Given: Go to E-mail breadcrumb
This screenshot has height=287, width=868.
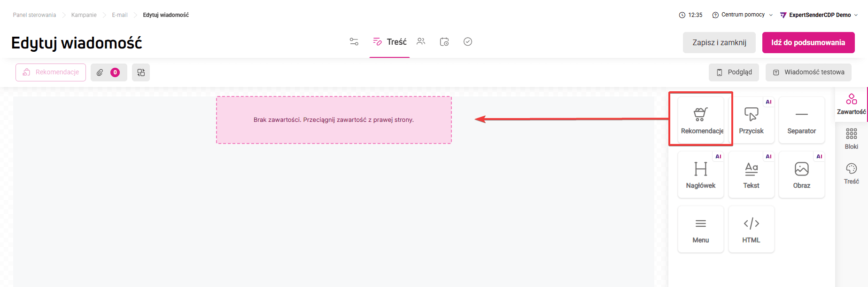Looking at the screenshot, I should (120, 15).
